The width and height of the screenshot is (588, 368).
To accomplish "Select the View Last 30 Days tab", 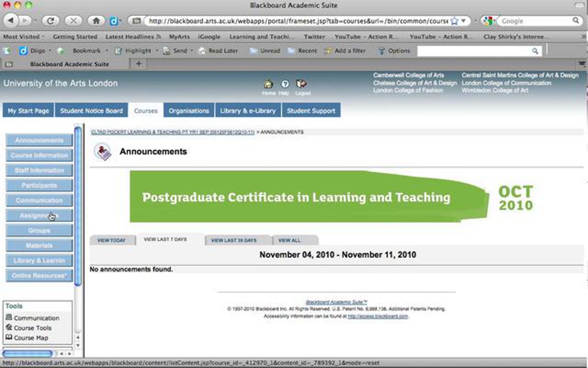I will coord(238,240).
